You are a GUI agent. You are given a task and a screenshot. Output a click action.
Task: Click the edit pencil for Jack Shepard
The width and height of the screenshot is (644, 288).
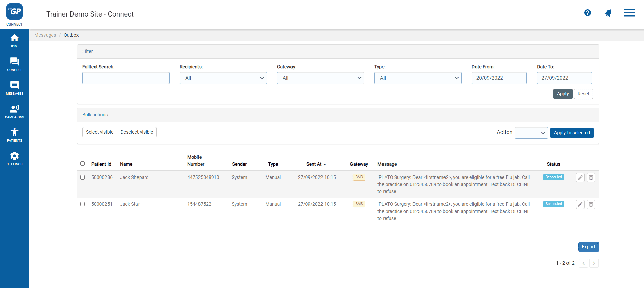(580, 178)
